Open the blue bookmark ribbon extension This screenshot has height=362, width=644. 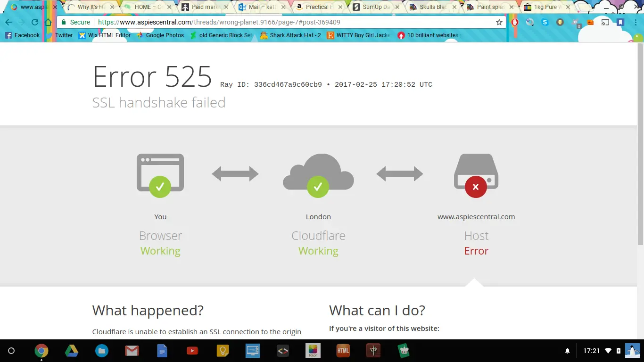pyautogui.click(x=620, y=22)
